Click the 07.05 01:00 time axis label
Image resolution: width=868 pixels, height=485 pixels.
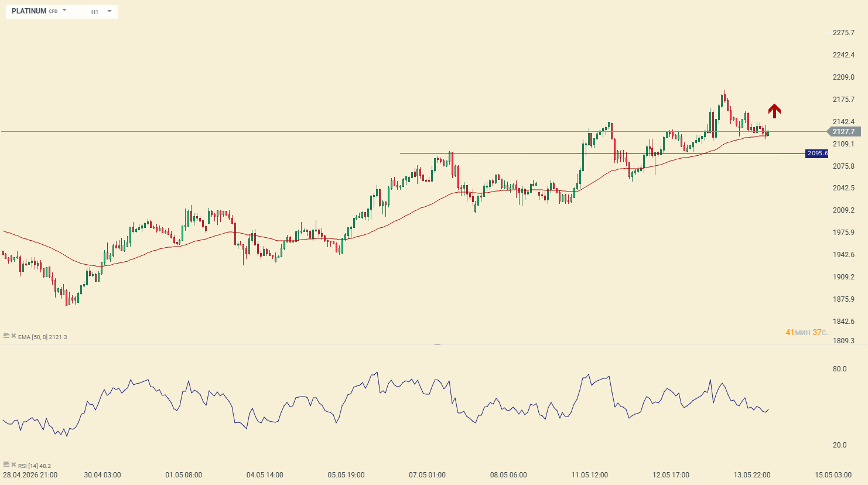tap(427, 475)
